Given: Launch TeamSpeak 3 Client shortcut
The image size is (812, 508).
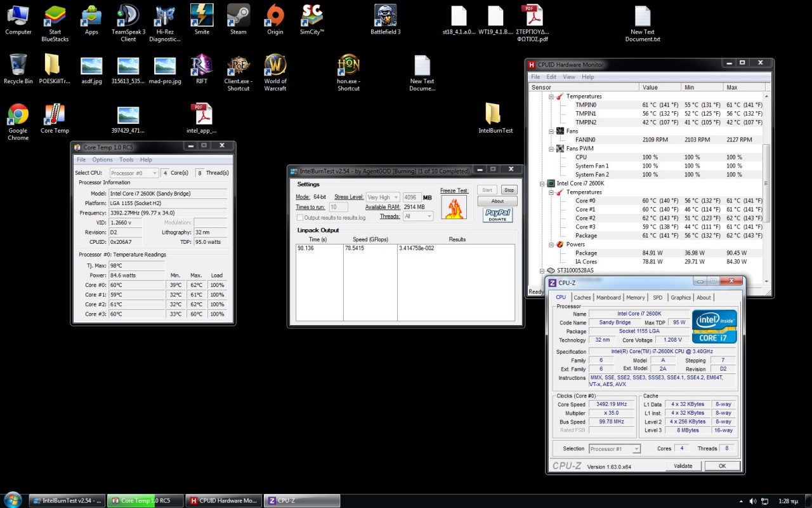Looking at the screenshot, I should coord(129,23).
